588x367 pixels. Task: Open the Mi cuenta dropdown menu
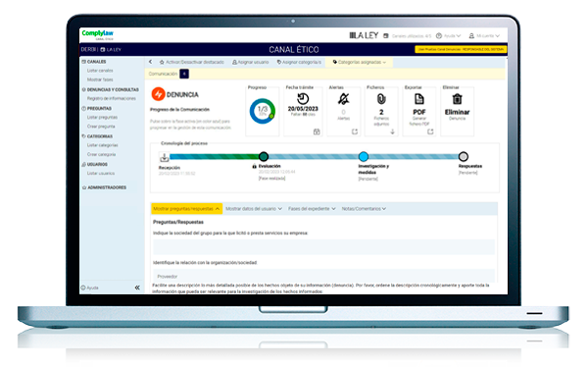tap(484, 36)
